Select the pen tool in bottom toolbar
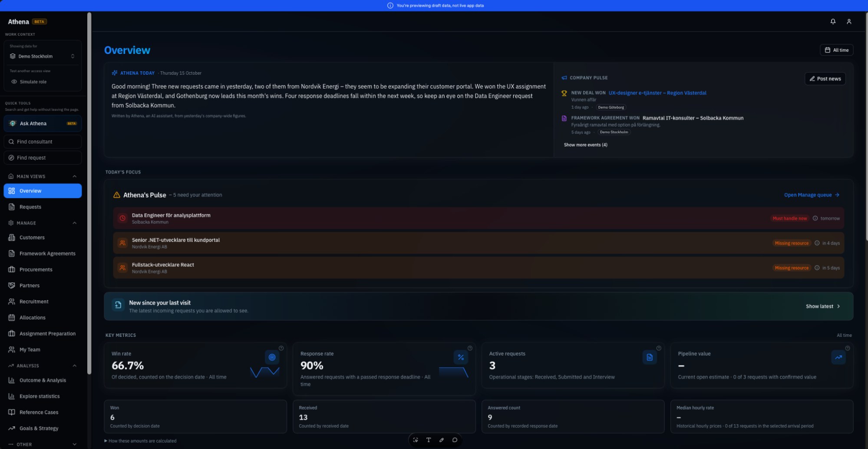The width and height of the screenshot is (868, 449). click(x=442, y=440)
